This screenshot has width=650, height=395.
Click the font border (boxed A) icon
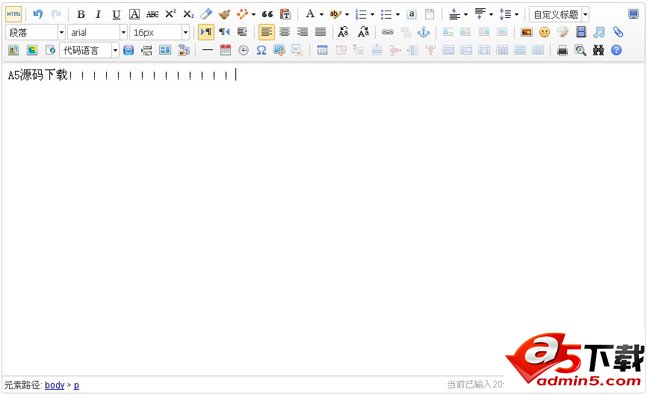pos(134,15)
